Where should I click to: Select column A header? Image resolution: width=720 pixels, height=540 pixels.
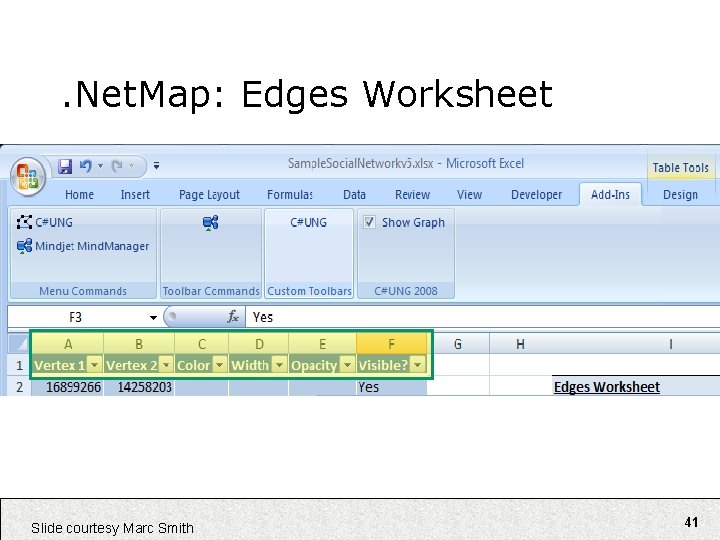tap(68, 344)
